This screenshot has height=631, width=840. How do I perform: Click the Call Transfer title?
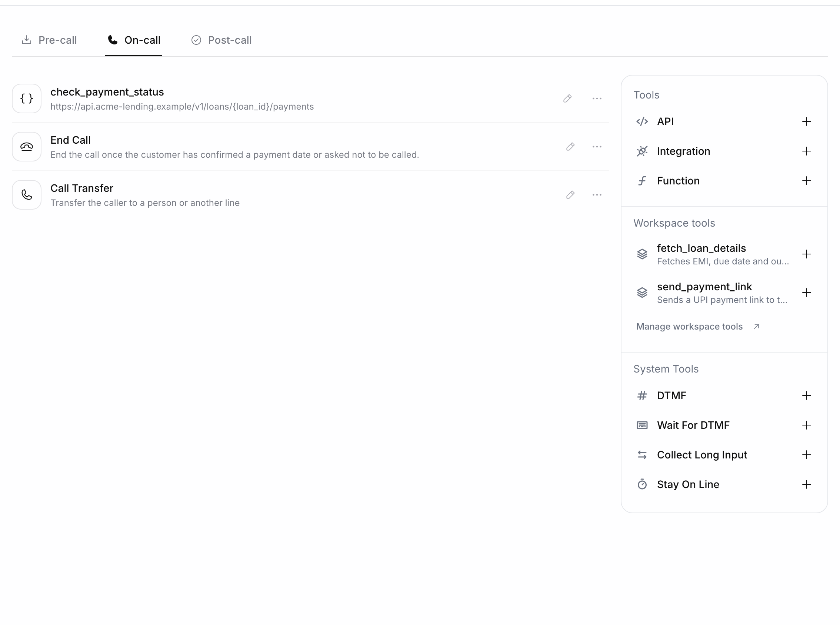(x=82, y=189)
